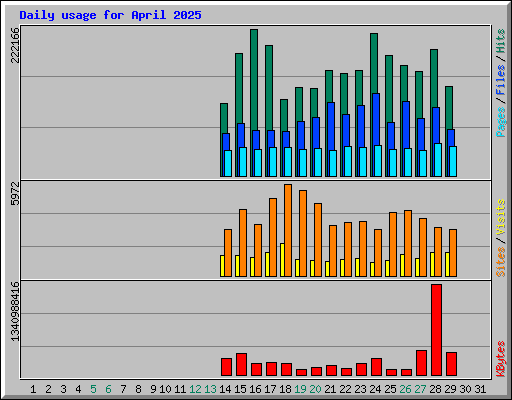
Task: Click the red KBytes bar for day 29
Action: [x=451, y=364]
